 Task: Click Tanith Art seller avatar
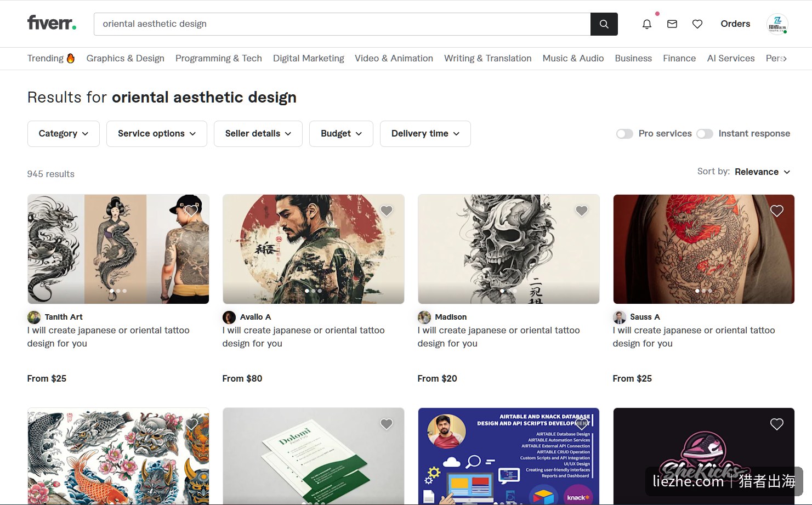34,317
